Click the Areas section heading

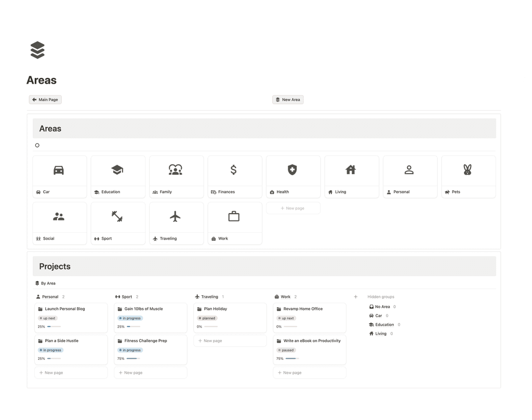(50, 129)
